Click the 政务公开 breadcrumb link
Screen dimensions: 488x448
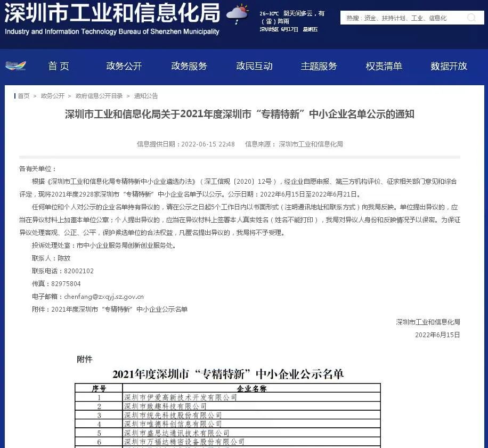[x=53, y=96]
